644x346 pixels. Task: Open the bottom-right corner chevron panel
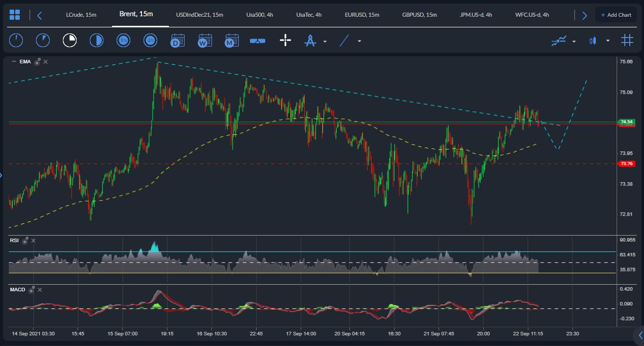tap(640, 335)
